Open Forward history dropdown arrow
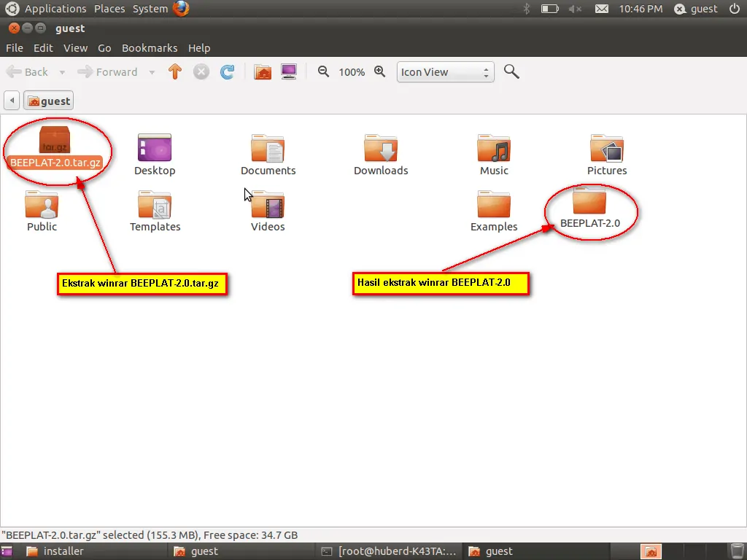Screen dimensions: 747x560 coord(152,72)
